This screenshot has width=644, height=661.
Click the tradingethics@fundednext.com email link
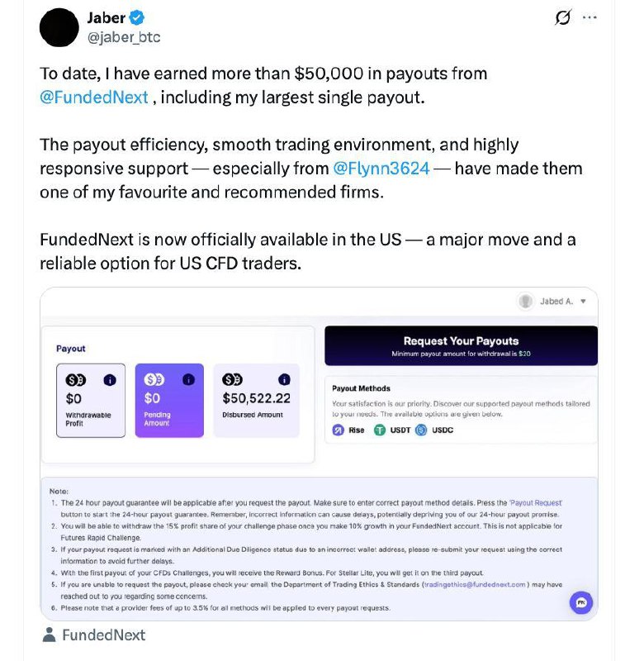(x=475, y=584)
